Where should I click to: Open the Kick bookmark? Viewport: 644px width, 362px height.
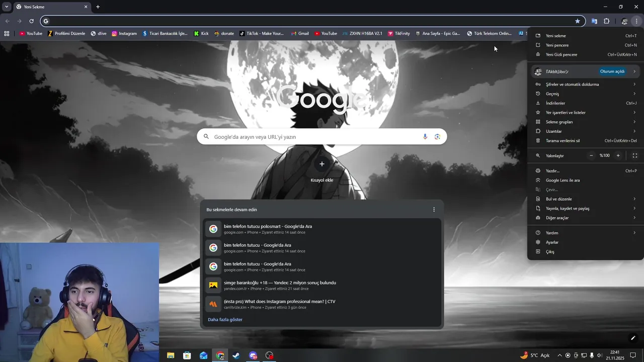(201, 34)
